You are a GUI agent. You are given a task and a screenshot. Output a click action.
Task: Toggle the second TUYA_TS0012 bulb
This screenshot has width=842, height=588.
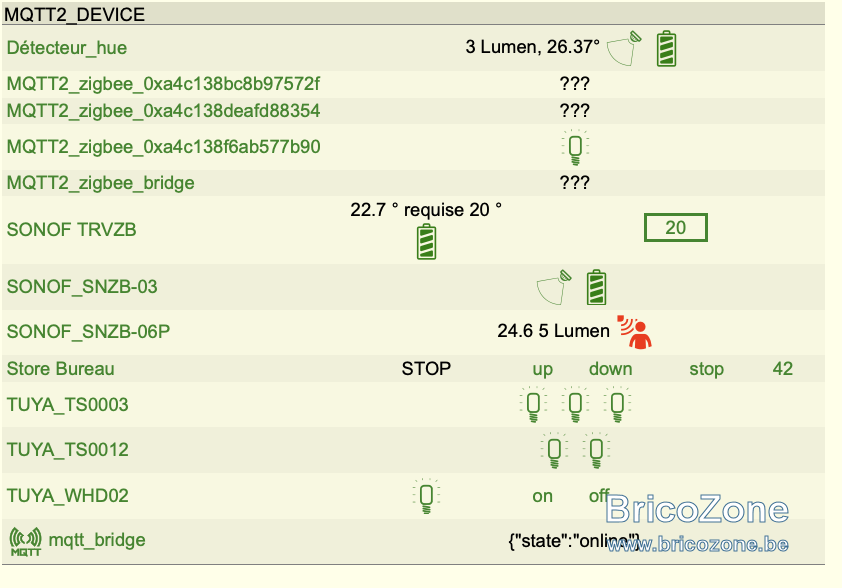pos(596,450)
